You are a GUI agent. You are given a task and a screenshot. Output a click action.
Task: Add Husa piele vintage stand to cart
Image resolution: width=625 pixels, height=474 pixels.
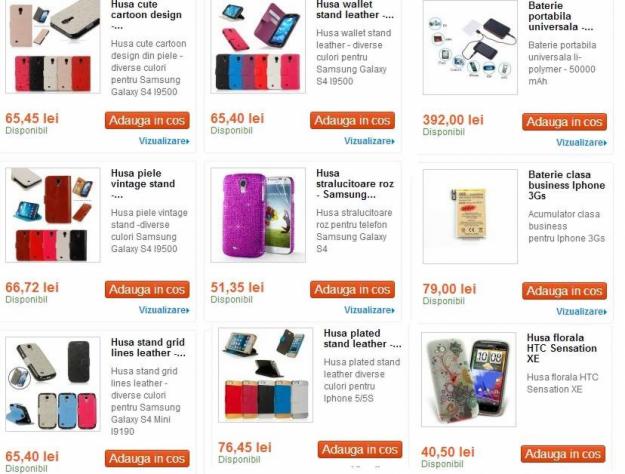point(147,289)
